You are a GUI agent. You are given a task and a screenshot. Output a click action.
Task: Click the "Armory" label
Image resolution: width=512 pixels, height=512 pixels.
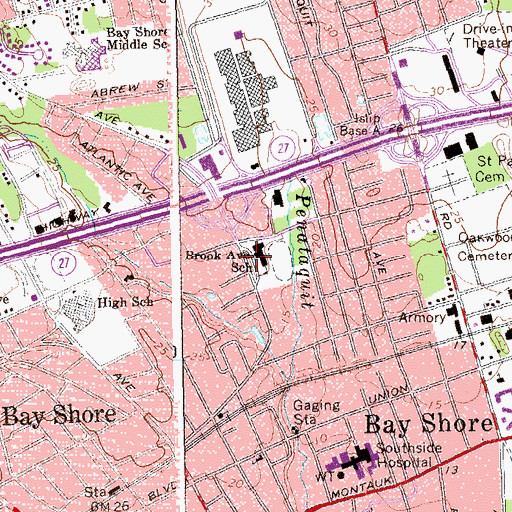[x=422, y=318]
